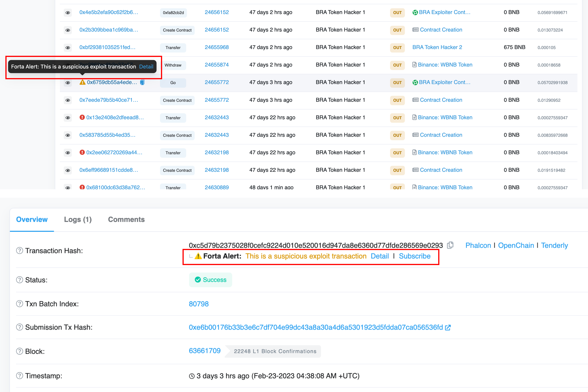Toggle eye preview for 0x7eede79b5b40ce71 row
The width and height of the screenshot is (588, 392).
click(x=68, y=100)
